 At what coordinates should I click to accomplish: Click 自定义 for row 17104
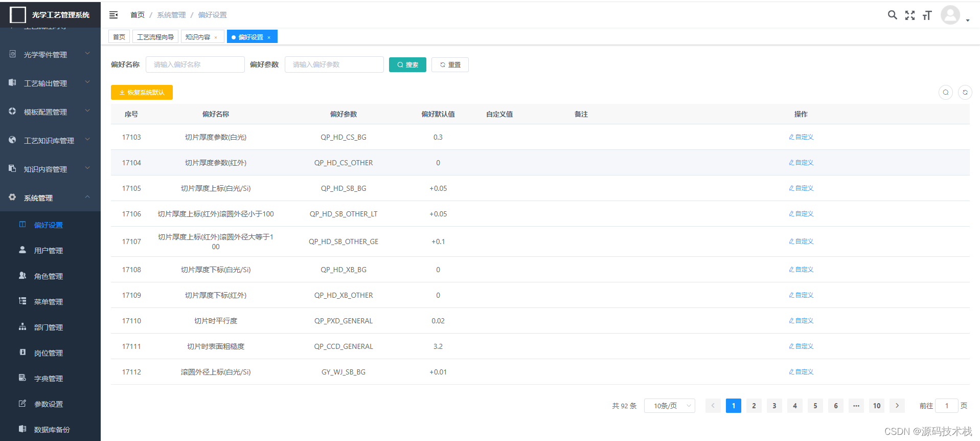tap(801, 163)
